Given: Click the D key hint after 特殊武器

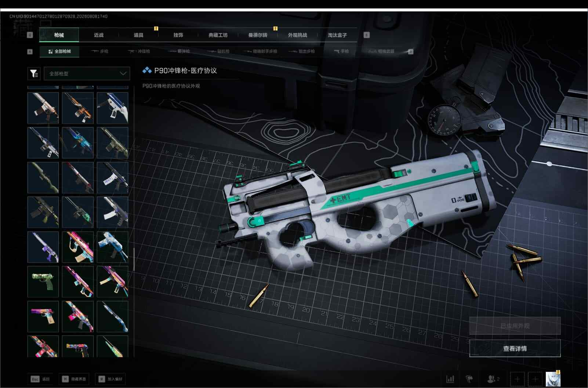Looking at the screenshot, I should (411, 51).
